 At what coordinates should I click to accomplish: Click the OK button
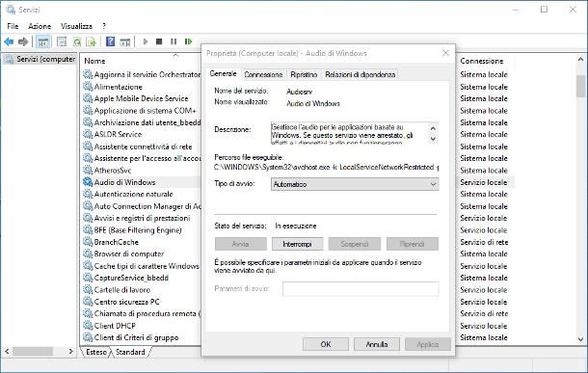click(x=326, y=344)
